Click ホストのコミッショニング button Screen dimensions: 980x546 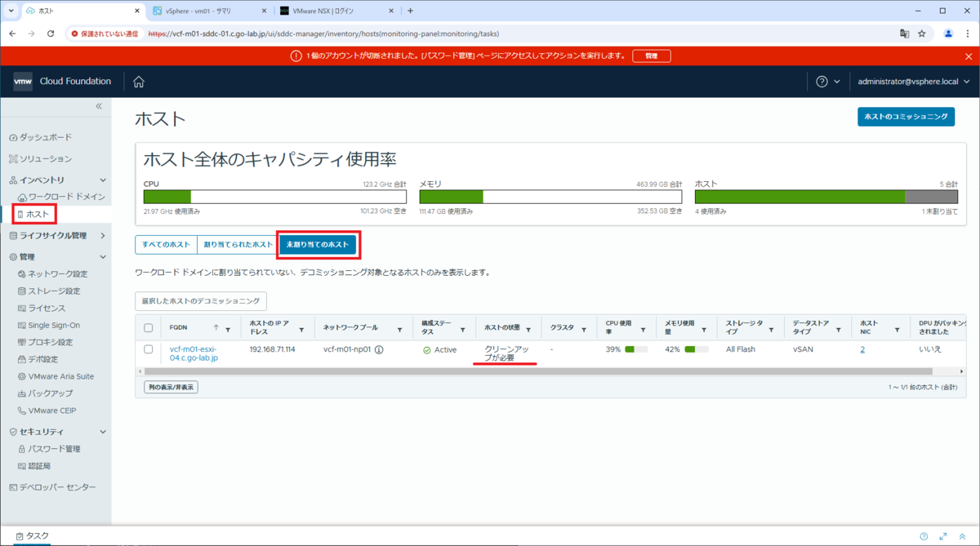click(906, 118)
